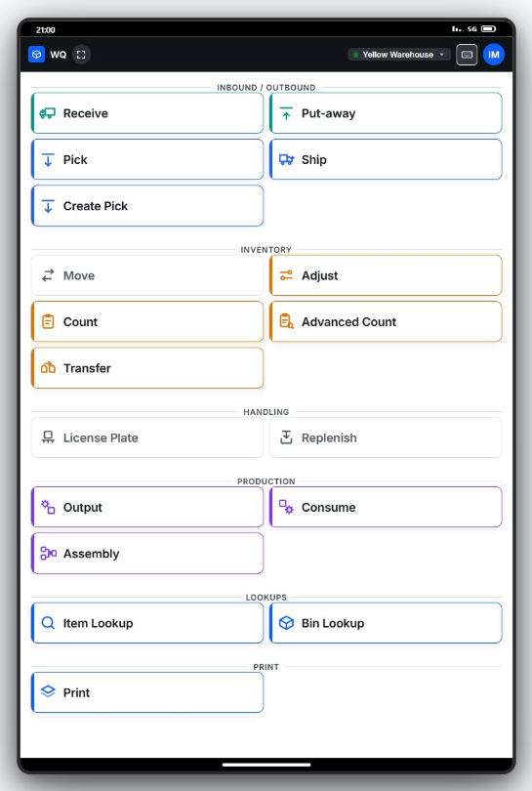
Task: Open the Count tile
Action: [147, 322]
